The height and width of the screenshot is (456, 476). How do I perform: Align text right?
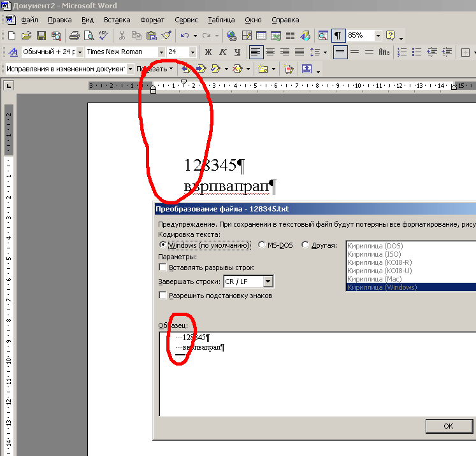(x=285, y=52)
